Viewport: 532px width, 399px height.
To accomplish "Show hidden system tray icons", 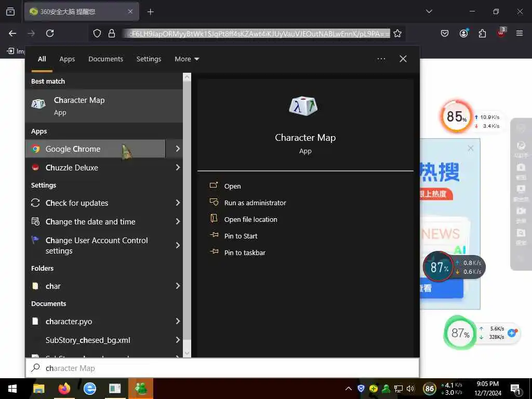I will point(349,389).
